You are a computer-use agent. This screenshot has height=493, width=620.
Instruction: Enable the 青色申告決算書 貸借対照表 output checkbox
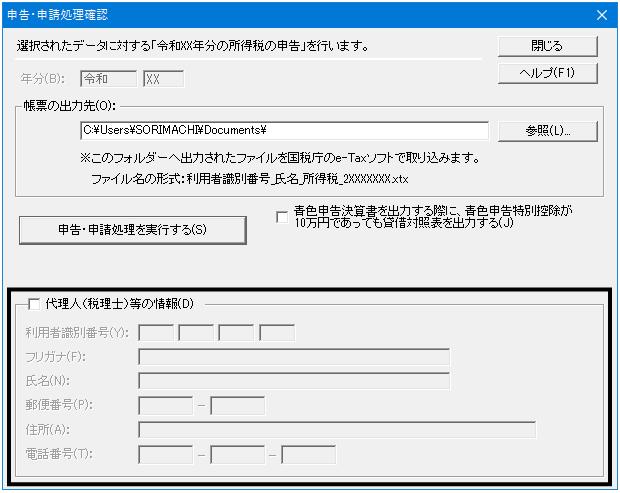(282, 217)
